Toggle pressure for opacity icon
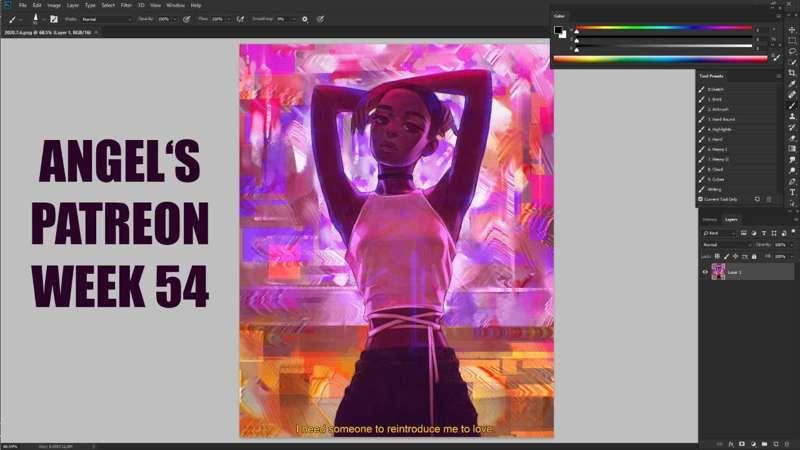 [x=187, y=19]
